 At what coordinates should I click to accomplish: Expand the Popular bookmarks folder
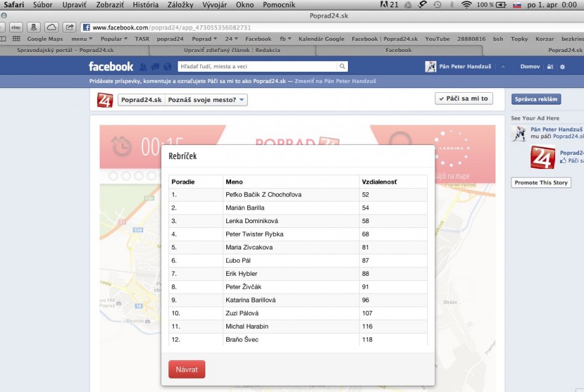(114, 39)
